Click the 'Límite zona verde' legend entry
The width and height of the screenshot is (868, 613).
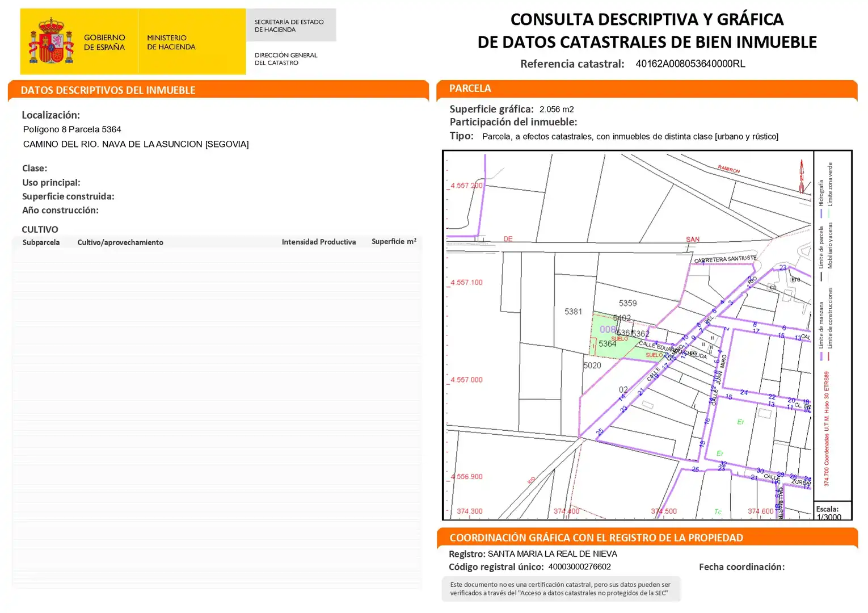coord(829,184)
